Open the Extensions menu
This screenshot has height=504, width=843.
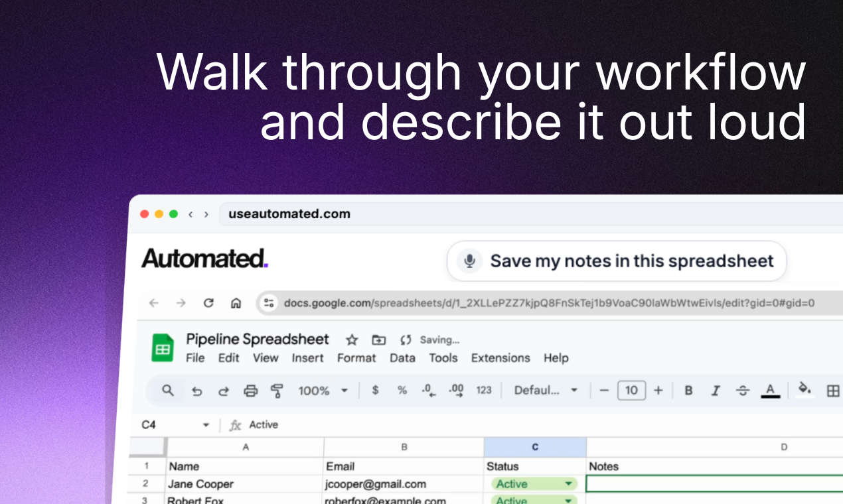(x=500, y=357)
